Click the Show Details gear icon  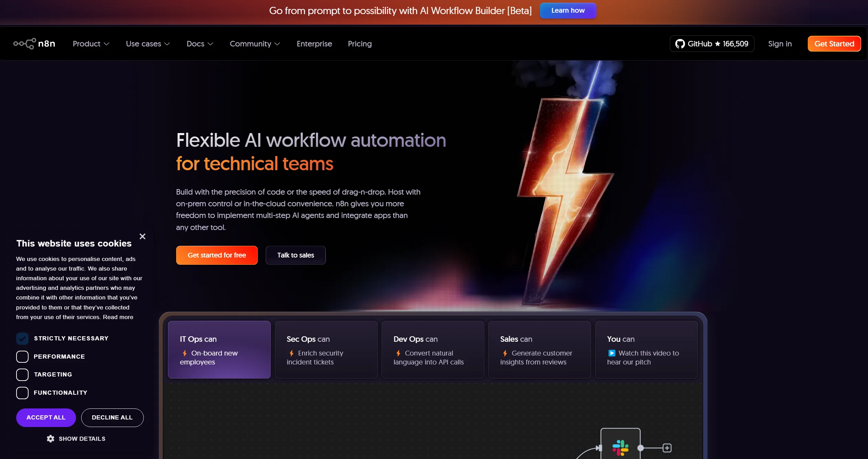(x=51, y=439)
